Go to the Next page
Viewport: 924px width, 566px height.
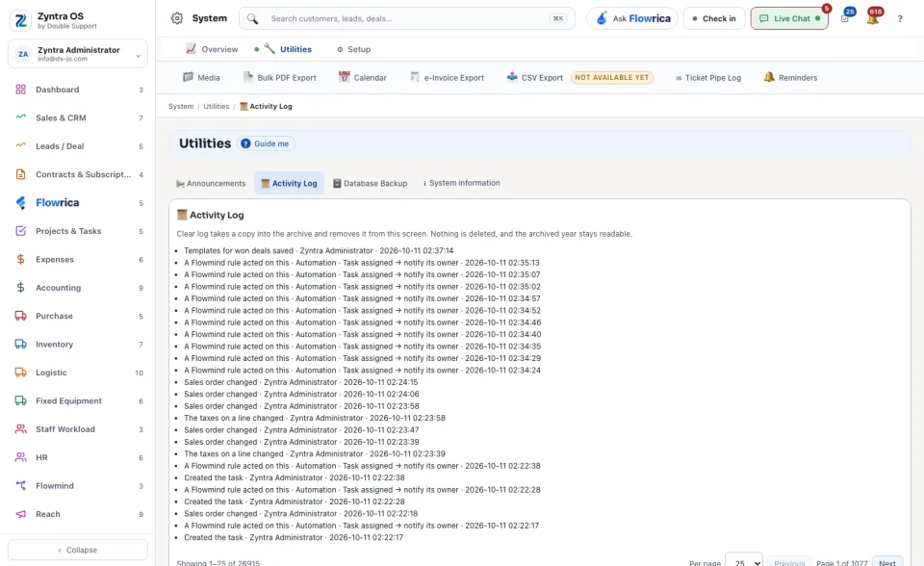[x=886, y=562]
